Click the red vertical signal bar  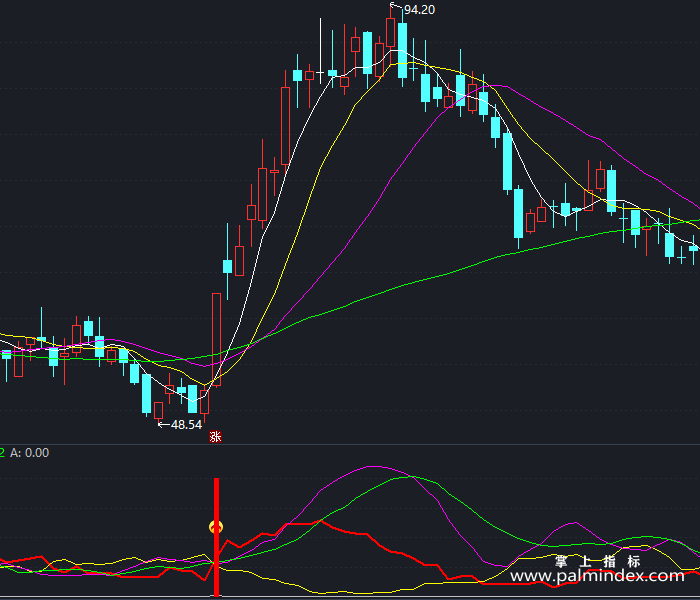[x=217, y=537]
